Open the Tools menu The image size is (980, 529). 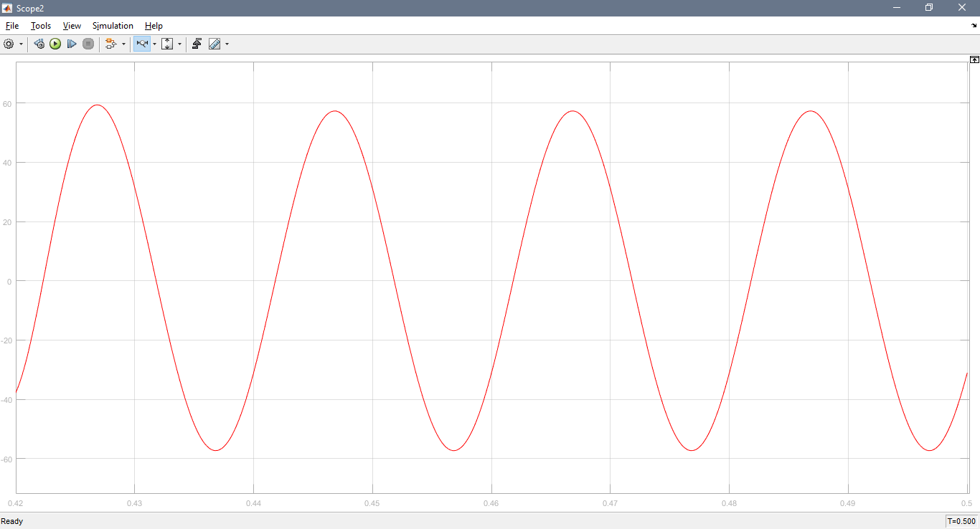pos(41,26)
